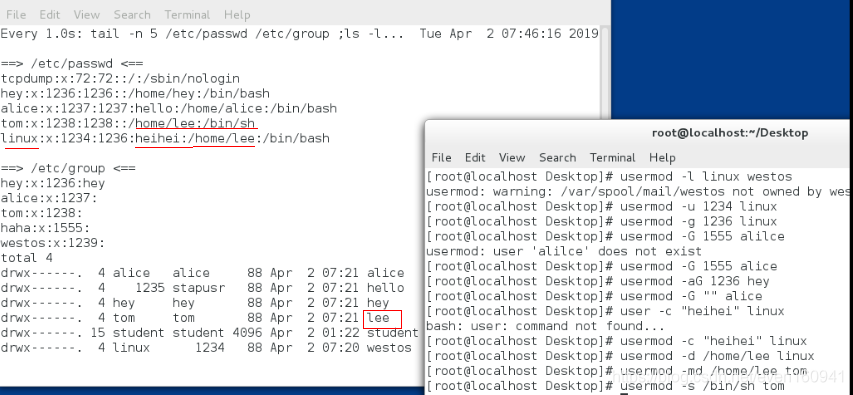Image resolution: width=853 pixels, height=395 pixels.
Task: Open File menu in root@localhost Desktop window
Action: 441,157
